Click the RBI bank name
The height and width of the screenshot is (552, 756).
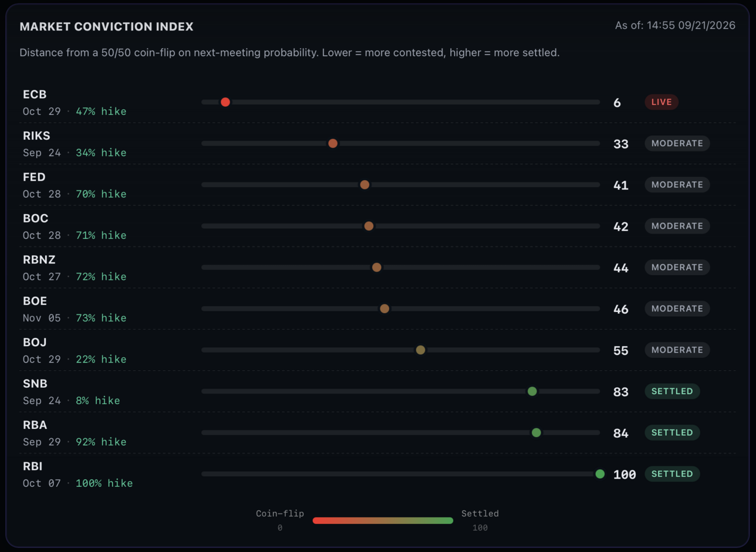coord(33,466)
